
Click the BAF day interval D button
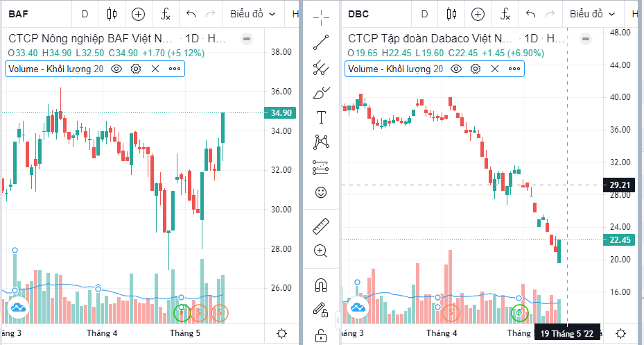click(85, 14)
